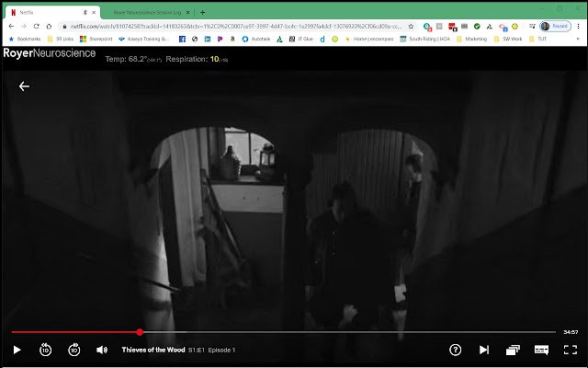This screenshot has height=368, width=588.
Task: Open the LinkedIn bookmark icon
Action: [x=208, y=39]
